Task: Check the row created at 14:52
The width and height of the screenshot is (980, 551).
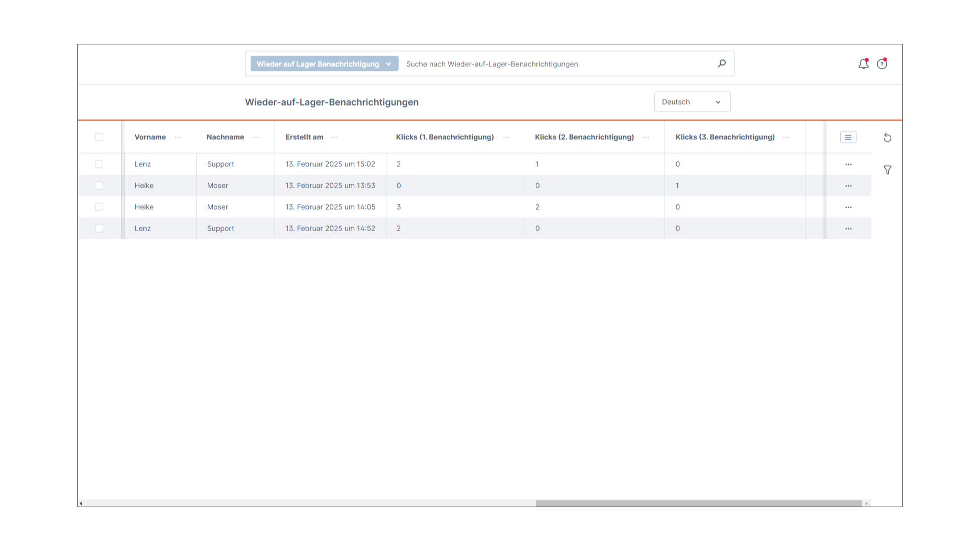Action: click(99, 229)
